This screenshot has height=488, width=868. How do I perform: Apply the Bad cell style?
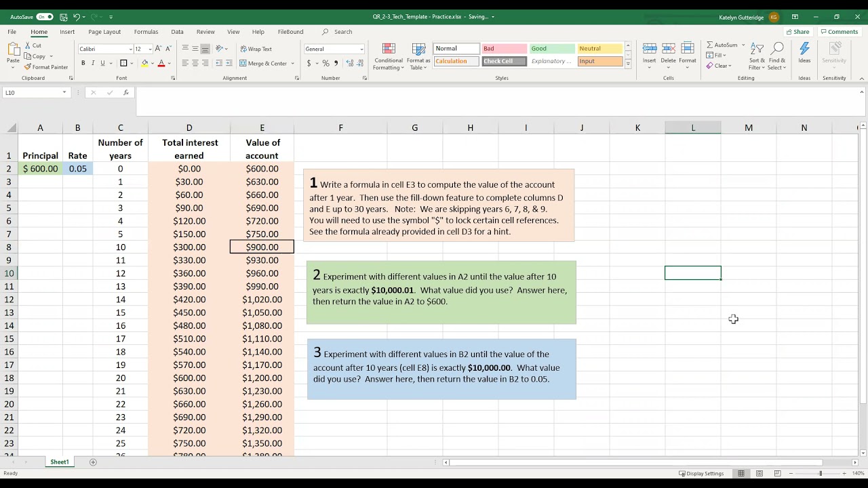click(x=504, y=49)
